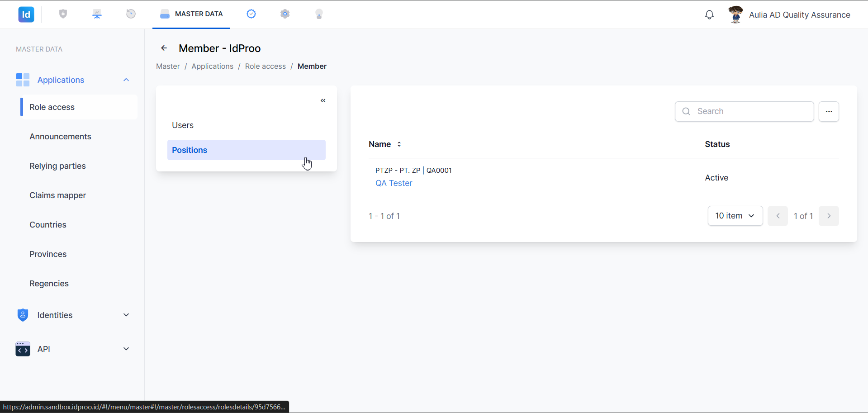Open the shield icon in top navigation

(x=63, y=14)
